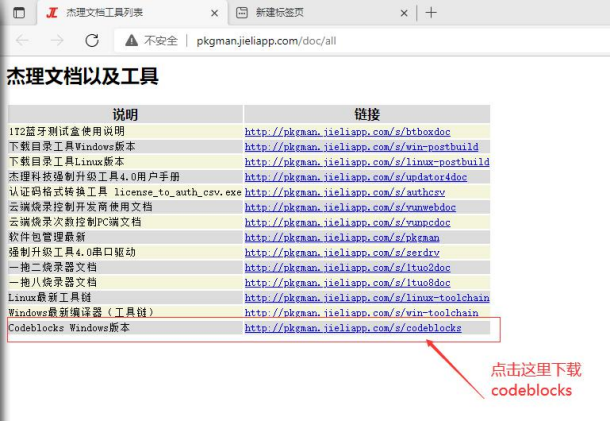The width and height of the screenshot is (610, 421).
Task: Switch to the 杰理文档工具列表 tab
Action: tap(132, 13)
